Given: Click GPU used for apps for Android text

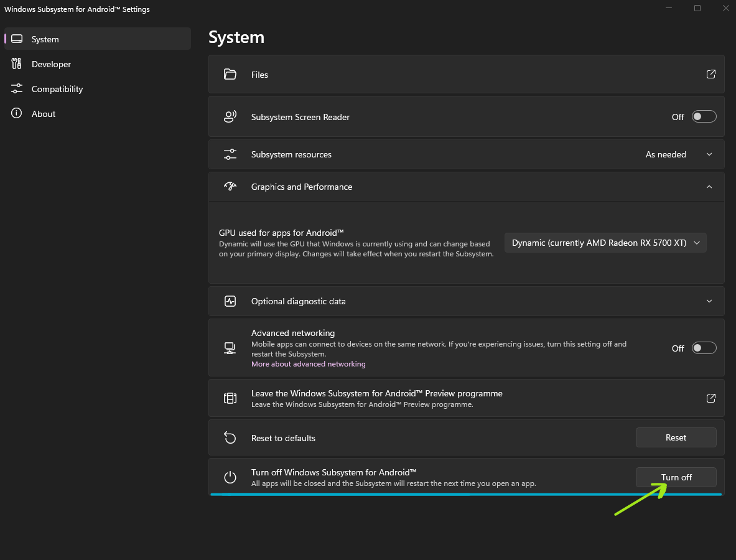Looking at the screenshot, I should [x=281, y=233].
